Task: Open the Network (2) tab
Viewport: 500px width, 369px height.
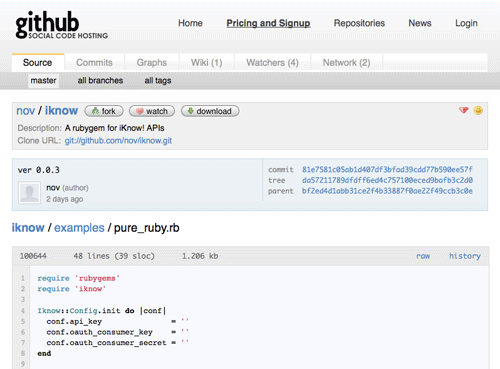Action: [346, 63]
